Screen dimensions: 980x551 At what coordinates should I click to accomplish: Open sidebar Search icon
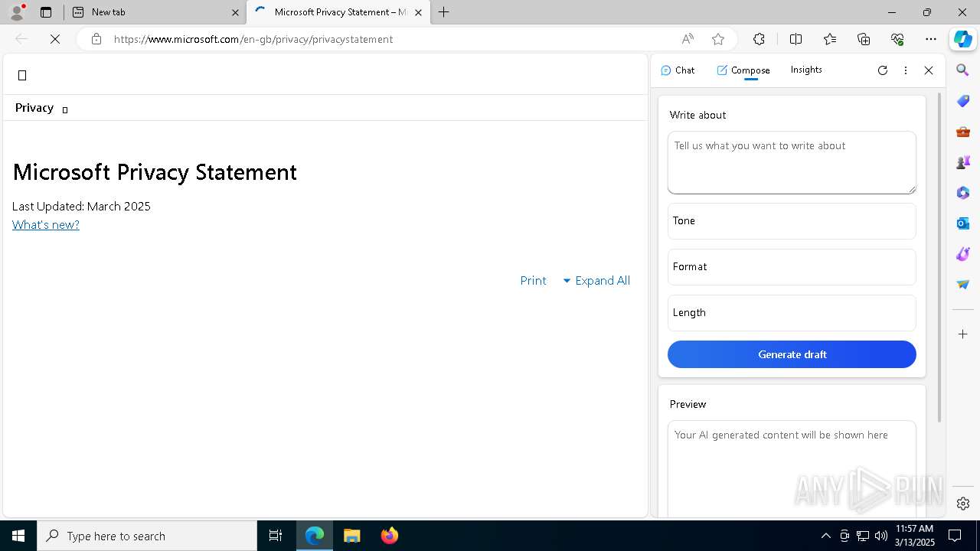(963, 70)
